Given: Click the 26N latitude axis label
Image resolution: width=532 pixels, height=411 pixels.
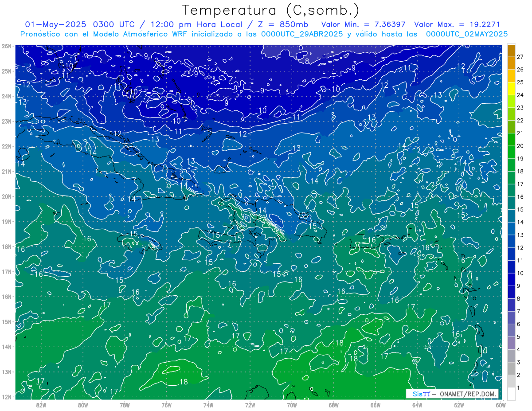Looking at the screenshot, I should point(7,46).
